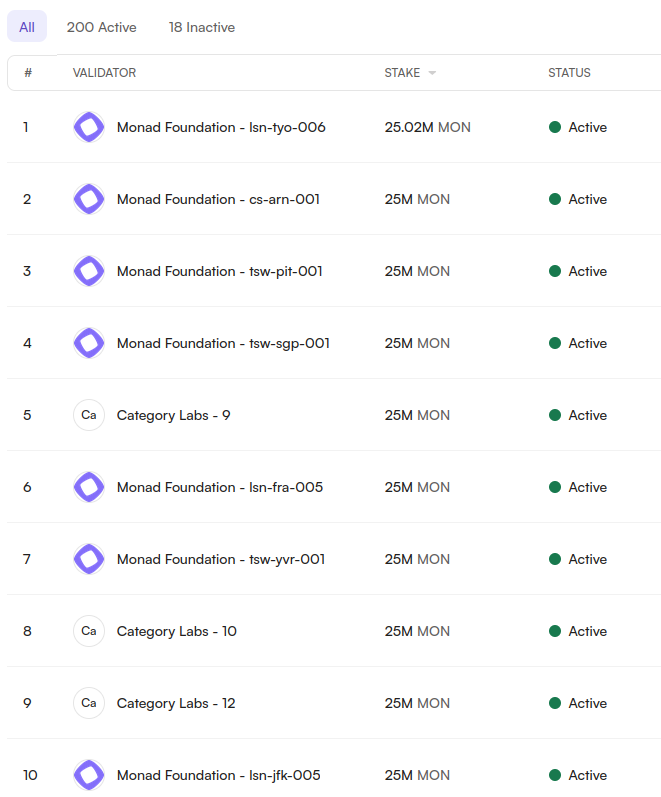This screenshot has height=797, width=661.
Task: Click Active status of Category Labs - 12
Action: click(x=578, y=703)
